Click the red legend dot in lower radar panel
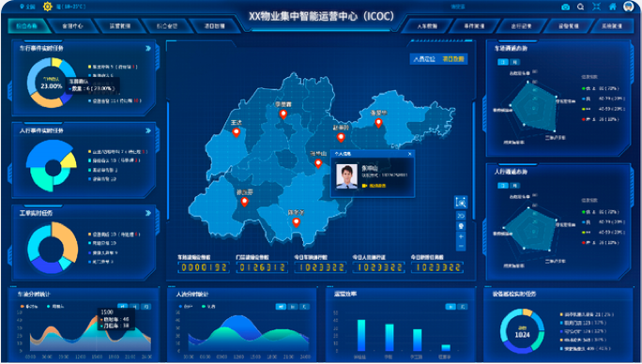This screenshot has width=642, height=364. click(584, 243)
